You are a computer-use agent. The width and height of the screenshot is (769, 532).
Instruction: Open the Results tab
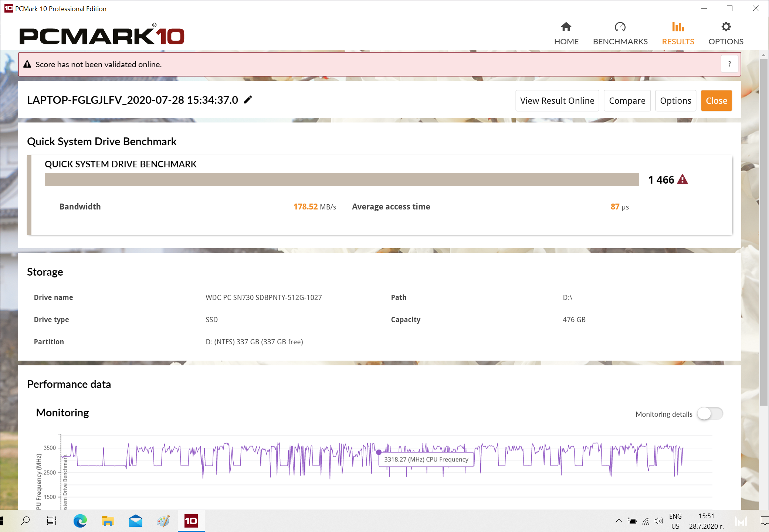678,34
